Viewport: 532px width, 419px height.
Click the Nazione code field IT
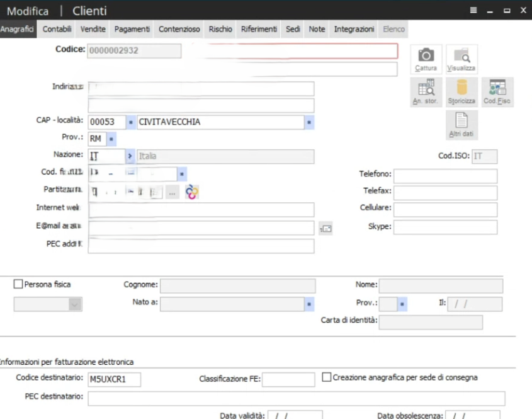106,156
